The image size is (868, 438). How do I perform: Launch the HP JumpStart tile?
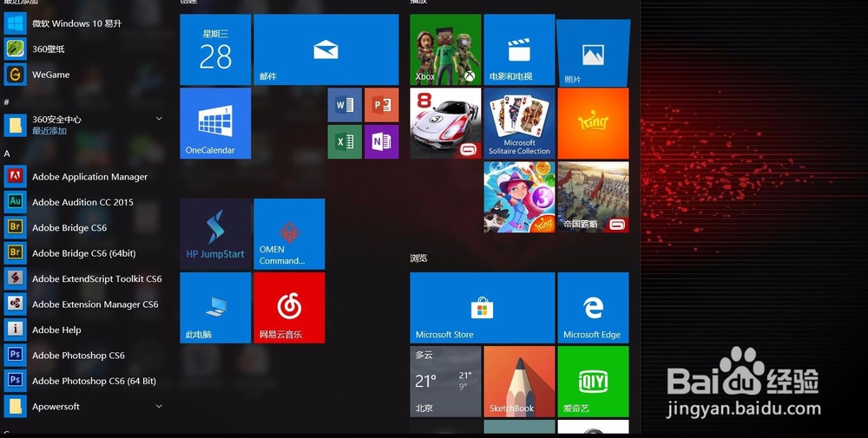click(215, 234)
